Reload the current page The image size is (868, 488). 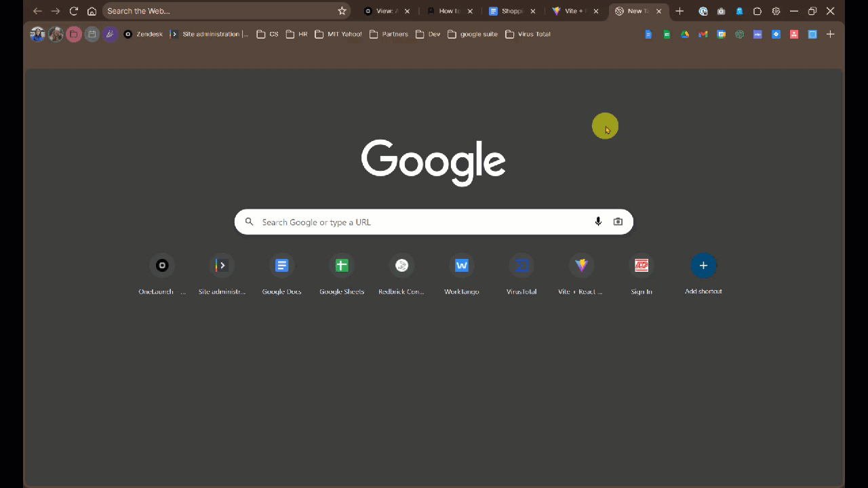[x=74, y=11]
